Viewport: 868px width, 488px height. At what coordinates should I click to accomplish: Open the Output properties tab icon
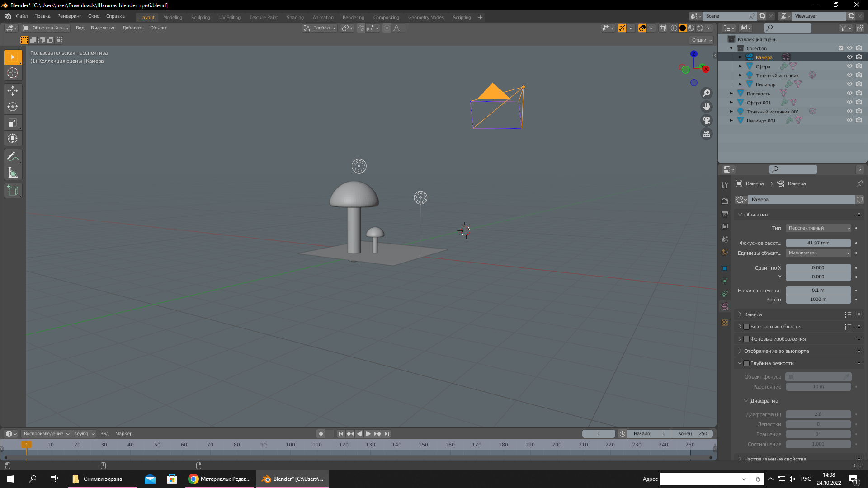(x=725, y=214)
